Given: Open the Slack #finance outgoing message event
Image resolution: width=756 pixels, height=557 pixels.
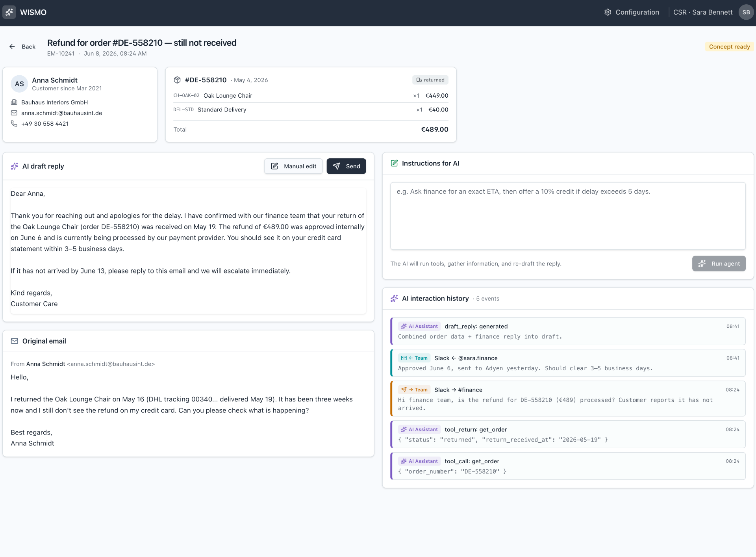Looking at the screenshot, I should 568,399.
